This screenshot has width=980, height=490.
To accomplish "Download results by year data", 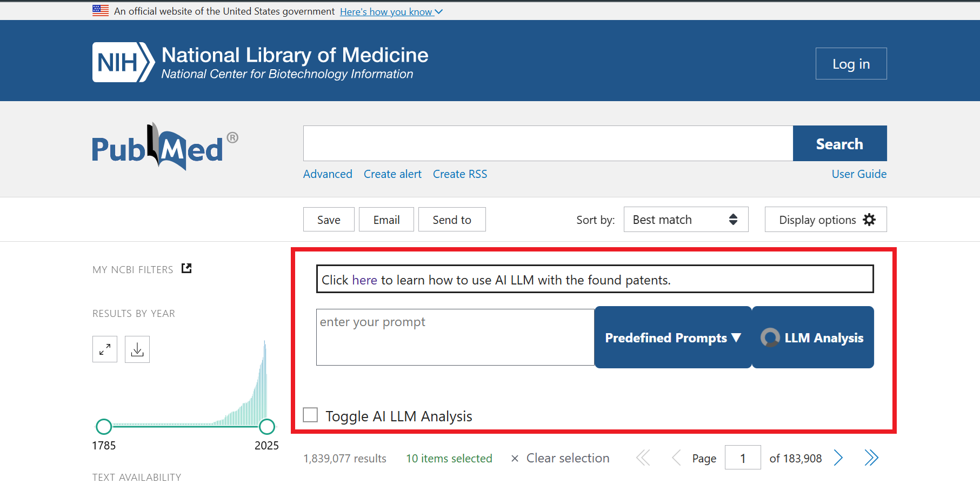I will click(137, 349).
